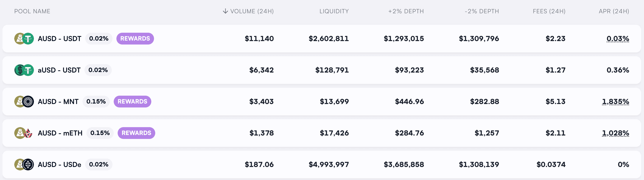Open the 1,835% APR breakdown for AUSD - MNT
This screenshot has height=180, width=644.
[x=615, y=102]
